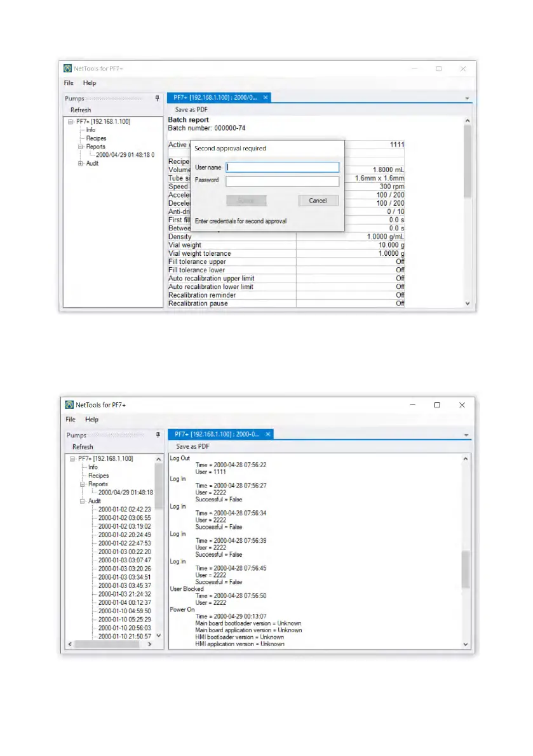Screen dimensions: 533x756
Task: Select report 2000/04/29 01:48:18 0 in upper window
Action: click(x=125, y=155)
